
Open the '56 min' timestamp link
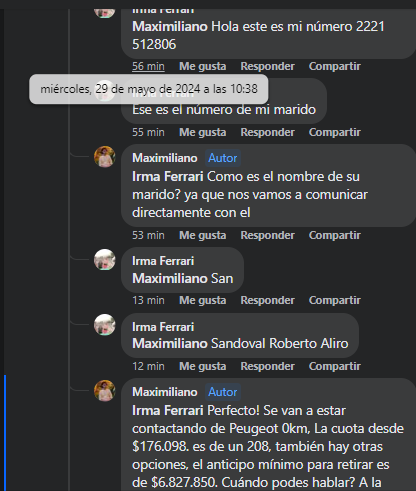(x=148, y=66)
